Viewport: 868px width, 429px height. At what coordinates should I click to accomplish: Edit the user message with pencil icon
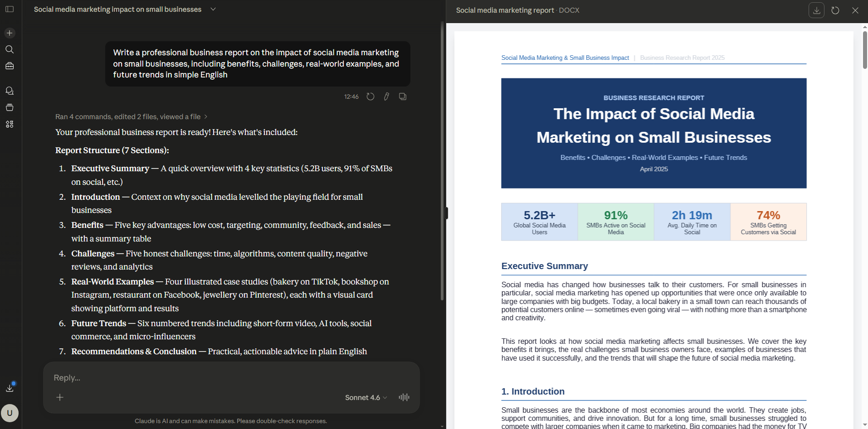386,96
